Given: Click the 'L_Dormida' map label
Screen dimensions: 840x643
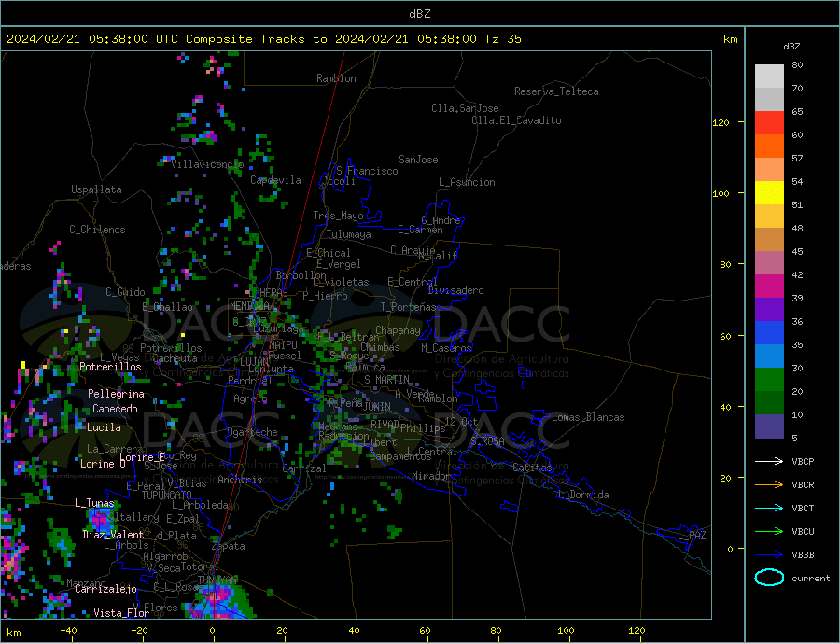Looking at the screenshot, I should (584, 495).
